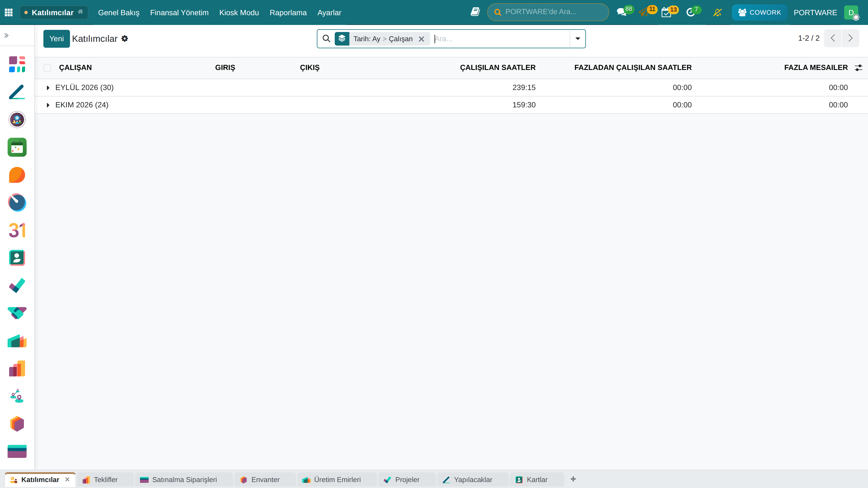This screenshot has width=868, height=488.
Task: Open the Genel Bakış menu
Action: point(119,12)
